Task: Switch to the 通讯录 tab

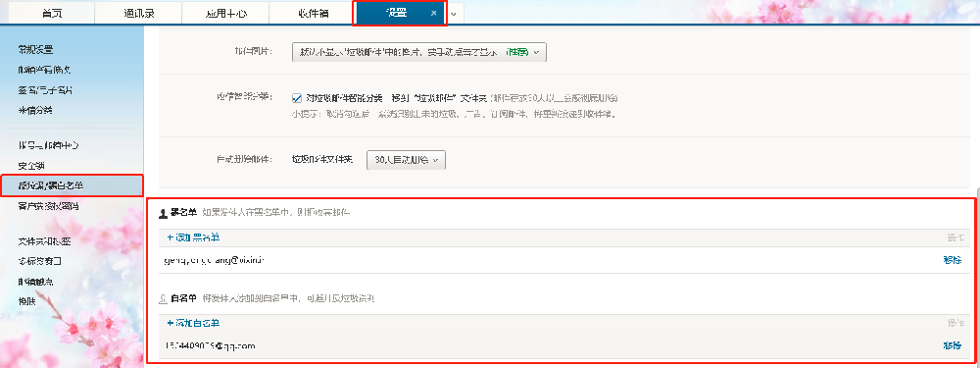Action: click(x=138, y=13)
